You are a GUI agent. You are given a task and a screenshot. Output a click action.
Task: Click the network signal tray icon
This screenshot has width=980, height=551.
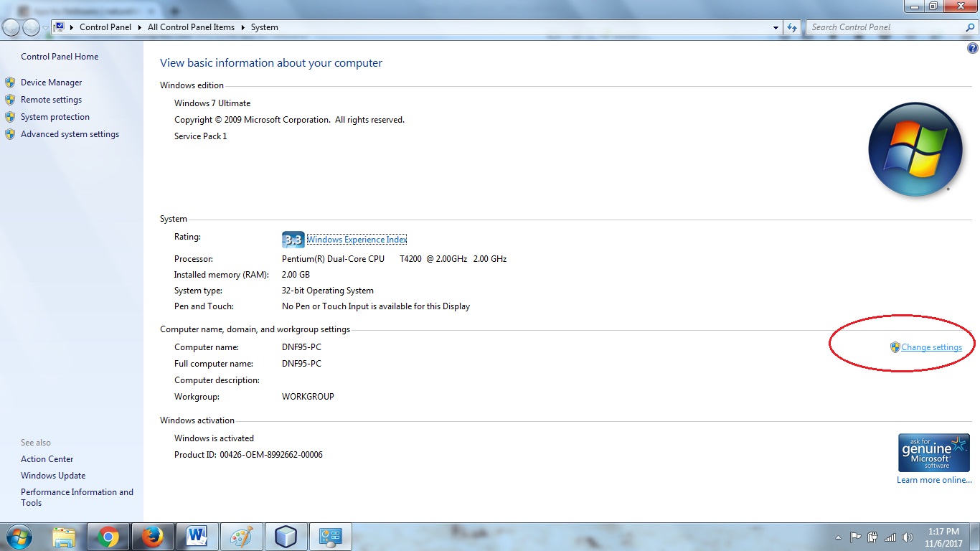(890, 537)
